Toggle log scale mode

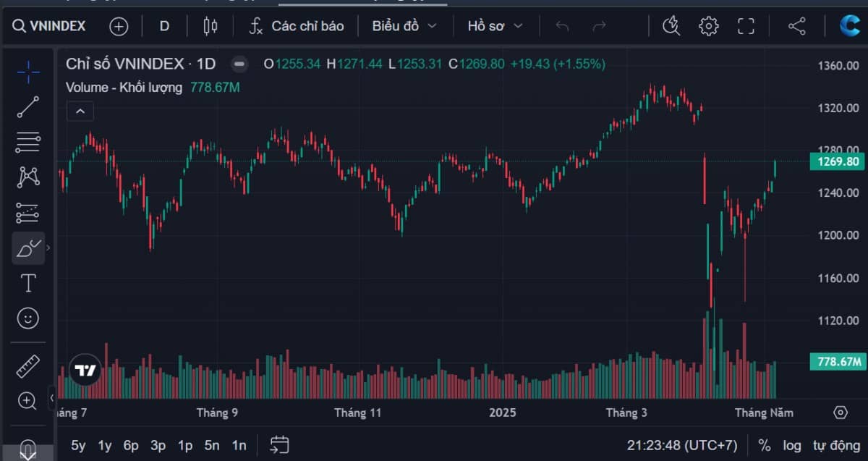(792, 445)
